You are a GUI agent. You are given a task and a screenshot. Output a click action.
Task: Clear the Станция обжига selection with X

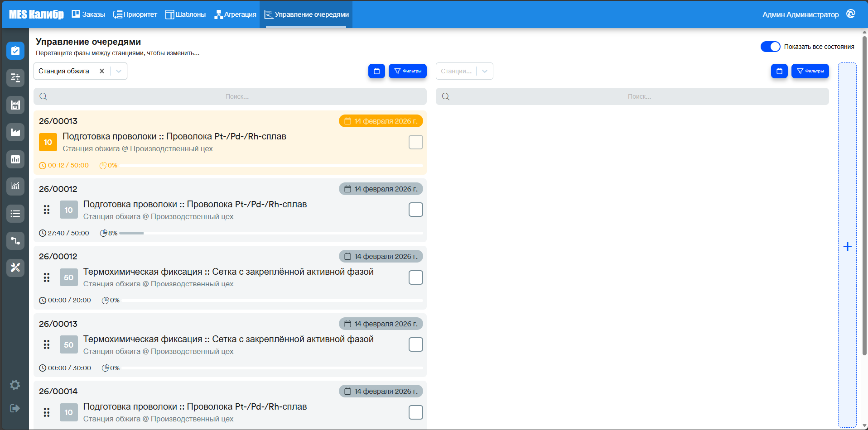pyautogui.click(x=102, y=71)
